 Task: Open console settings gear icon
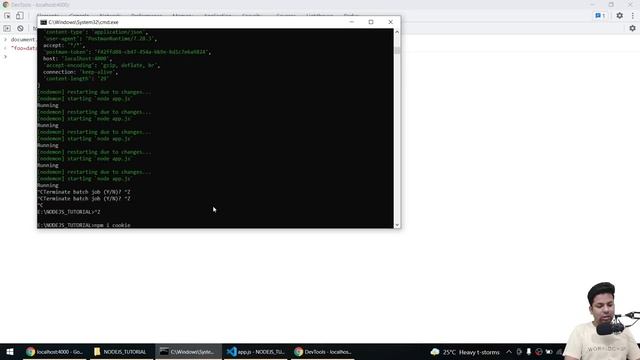point(632,28)
